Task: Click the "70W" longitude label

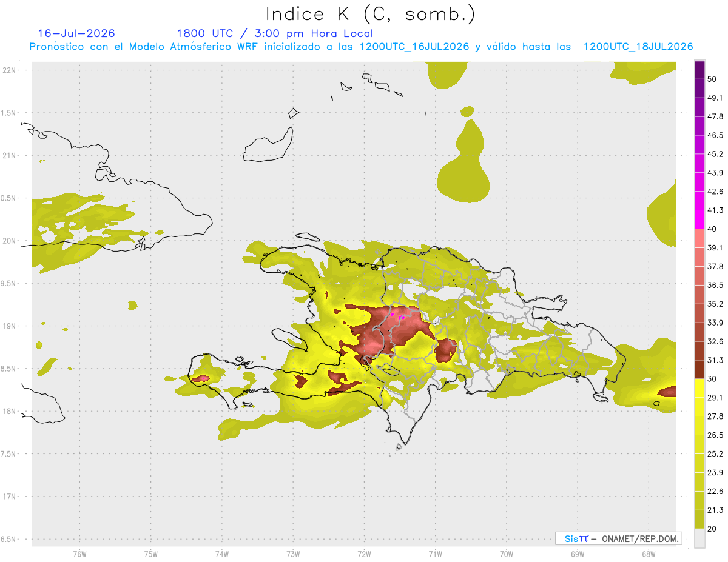Action: (507, 554)
